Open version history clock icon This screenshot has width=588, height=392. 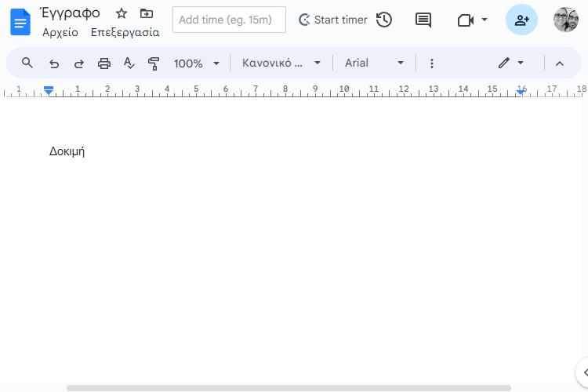click(384, 20)
